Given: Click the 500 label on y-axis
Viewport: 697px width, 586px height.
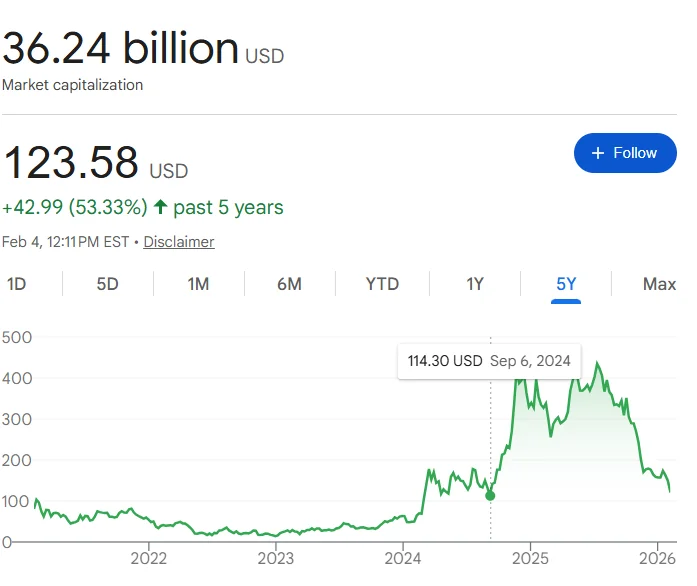Looking at the screenshot, I should click(17, 337).
